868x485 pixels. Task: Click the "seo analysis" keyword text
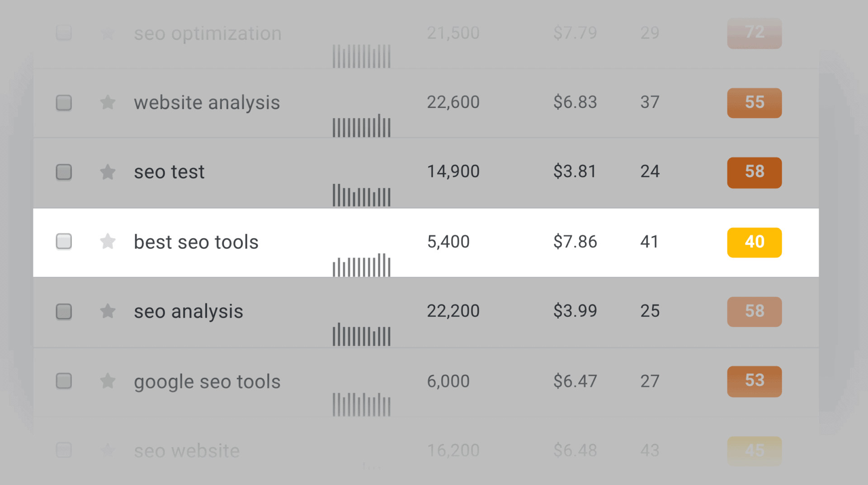click(x=188, y=311)
